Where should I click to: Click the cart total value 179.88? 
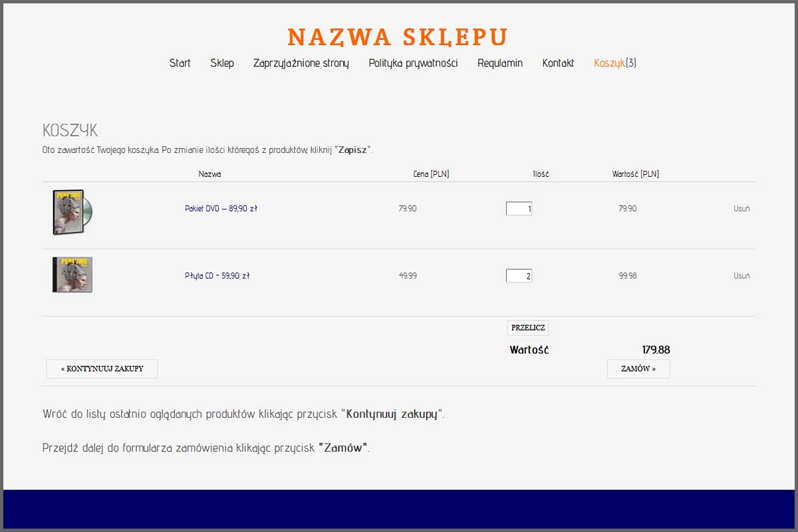tap(656, 350)
